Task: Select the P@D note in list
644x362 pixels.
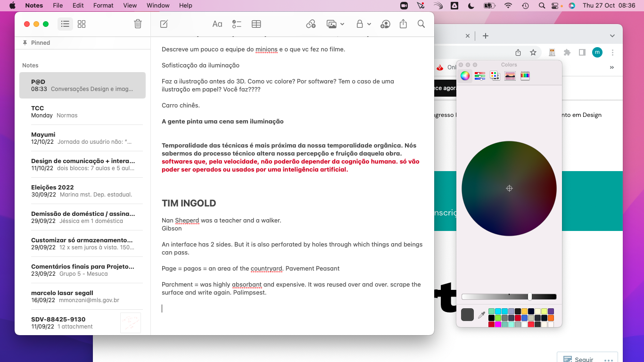Action: click(83, 85)
